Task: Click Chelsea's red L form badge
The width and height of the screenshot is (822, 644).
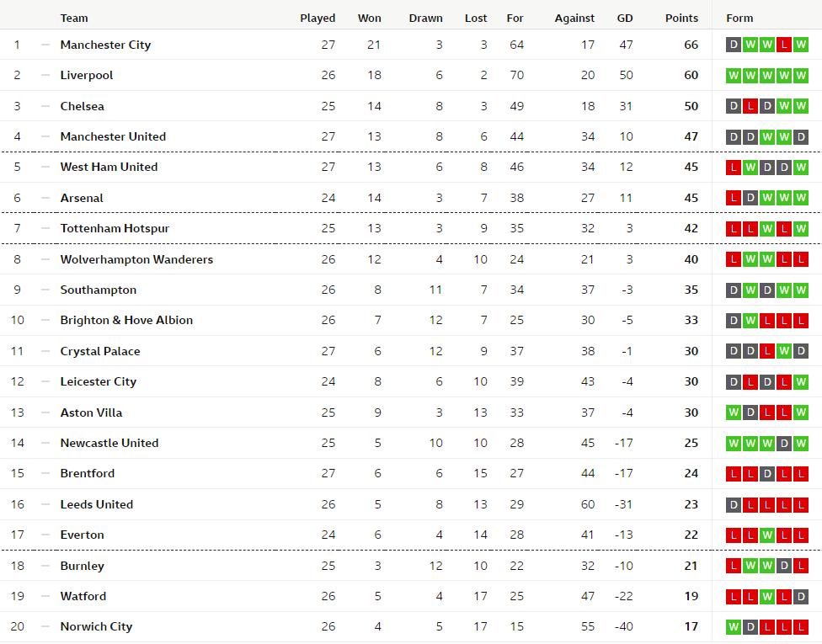Action: 750,106
